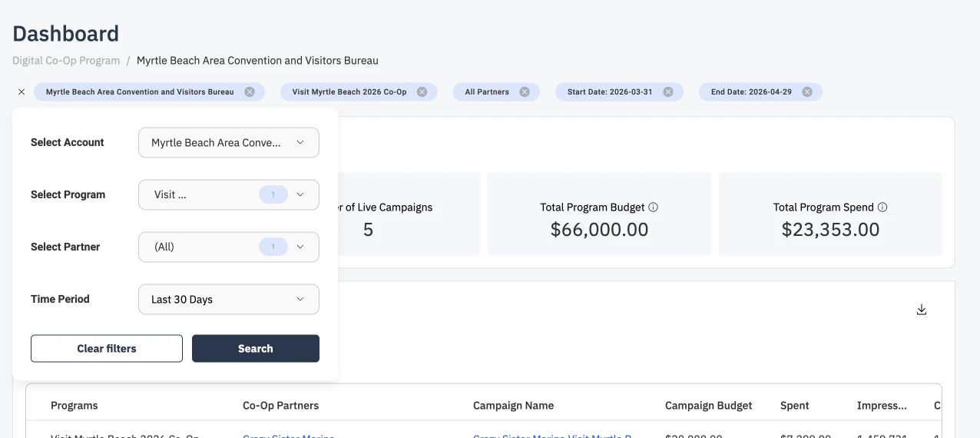Viewport: 980px width, 438px height.
Task: Open the Select Partner dropdown
Action: click(229, 247)
